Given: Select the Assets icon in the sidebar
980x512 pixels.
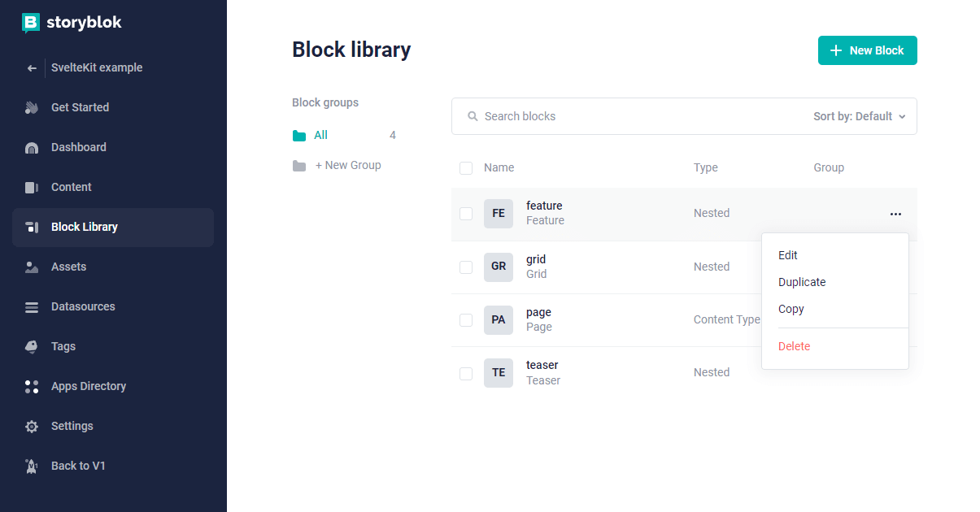Looking at the screenshot, I should pyautogui.click(x=30, y=267).
